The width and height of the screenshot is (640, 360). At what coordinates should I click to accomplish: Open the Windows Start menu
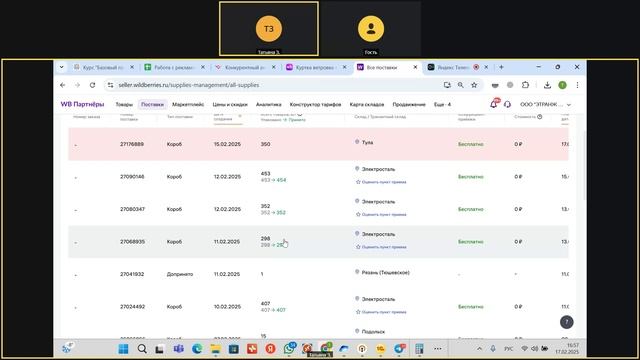123,349
